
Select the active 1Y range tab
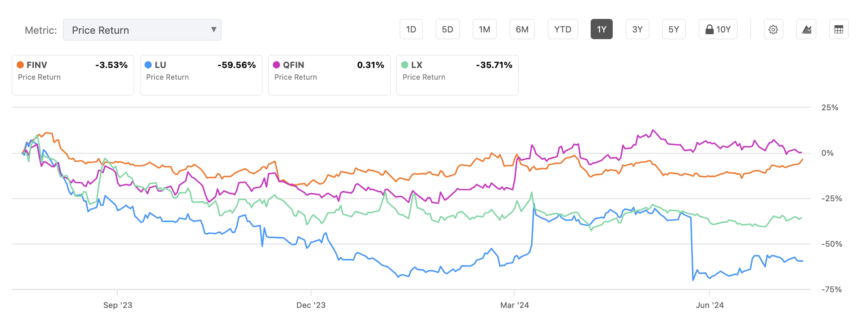pos(601,29)
